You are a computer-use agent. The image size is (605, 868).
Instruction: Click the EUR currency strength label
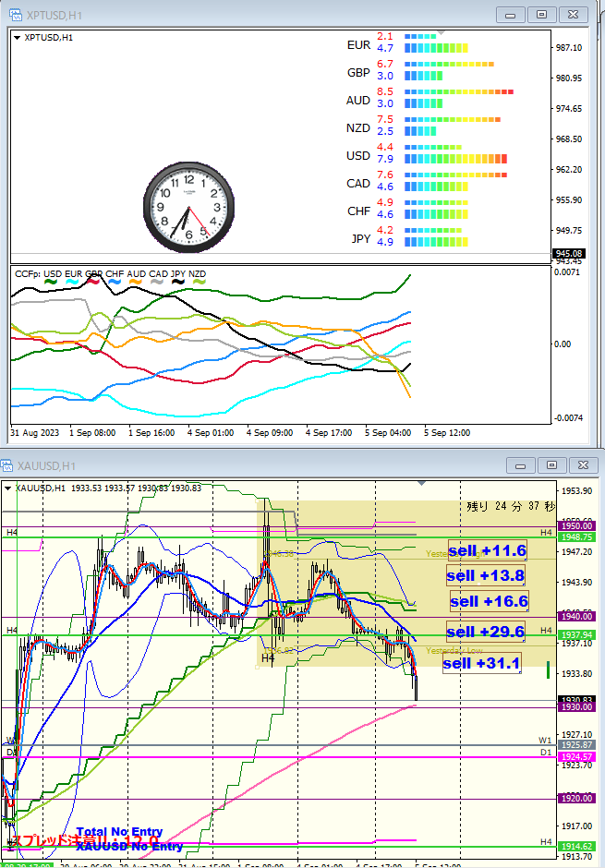tap(358, 45)
